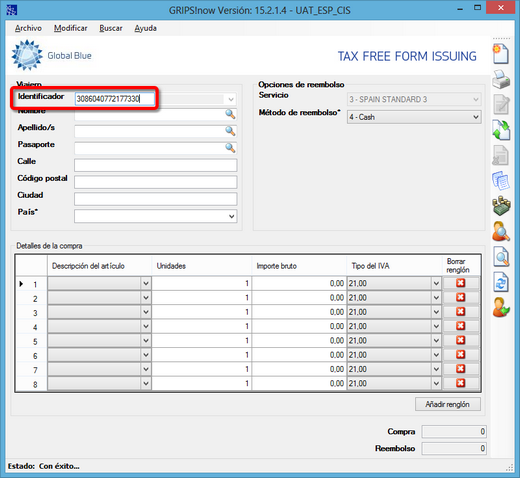Click the refresh document icon

click(x=501, y=282)
